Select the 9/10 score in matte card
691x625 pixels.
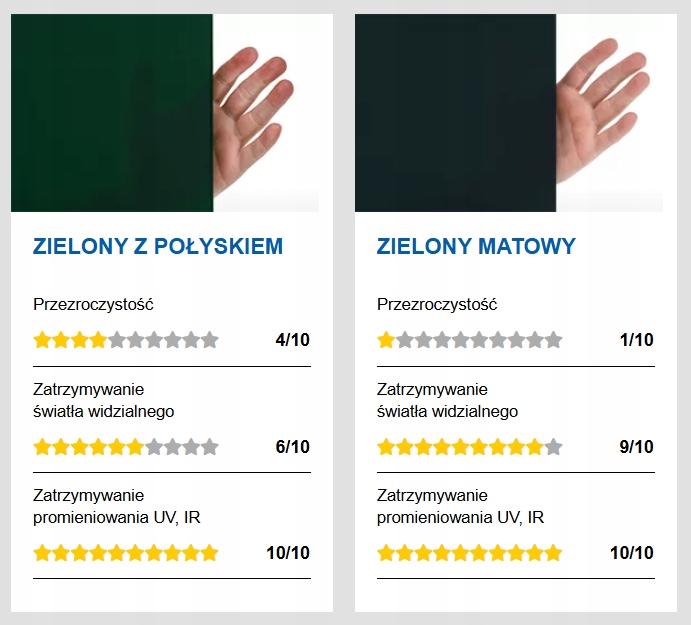point(637,447)
